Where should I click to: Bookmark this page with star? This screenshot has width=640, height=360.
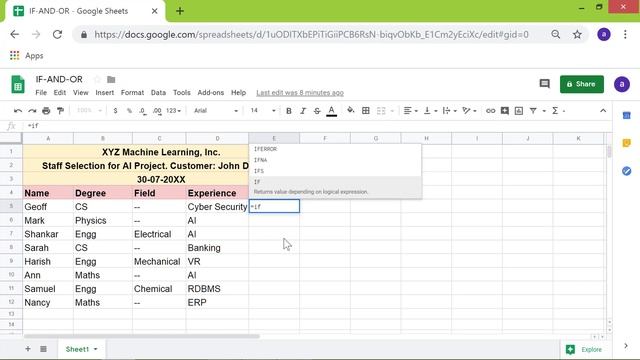(577, 35)
